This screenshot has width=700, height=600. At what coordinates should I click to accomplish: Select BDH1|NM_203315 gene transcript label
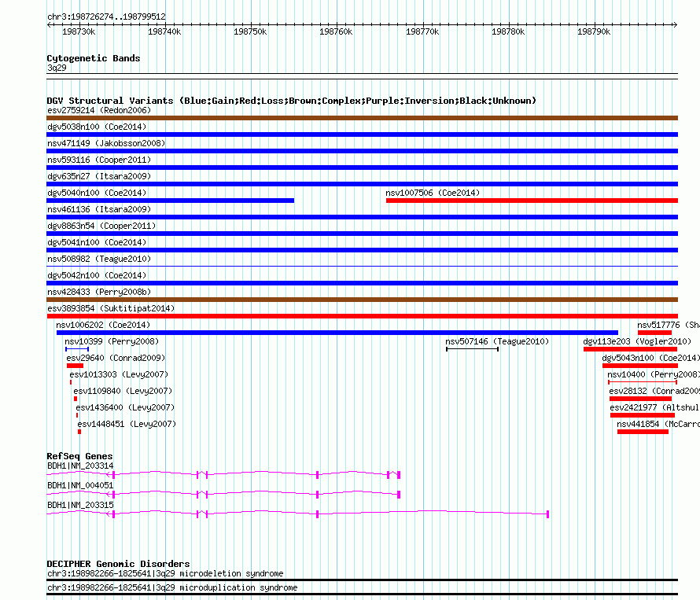(x=80, y=506)
